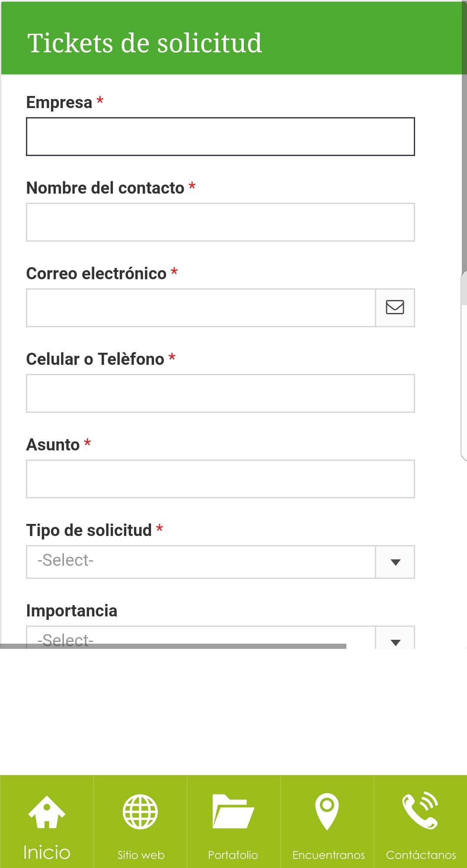Click the envelope icon in email field
The height and width of the screenshot is (868, 467).
(x=395, y=307)
